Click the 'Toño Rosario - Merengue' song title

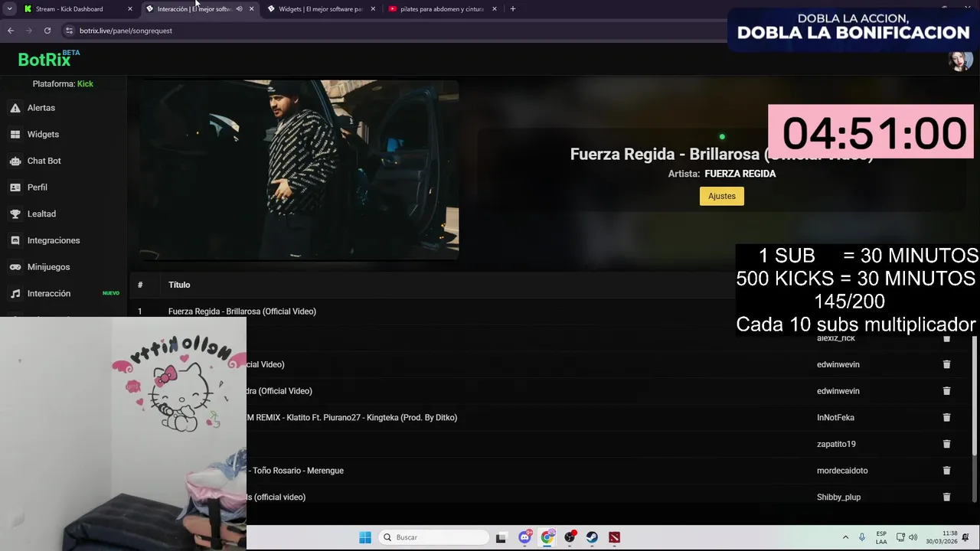pyautogui.click(x=298, y=471)
